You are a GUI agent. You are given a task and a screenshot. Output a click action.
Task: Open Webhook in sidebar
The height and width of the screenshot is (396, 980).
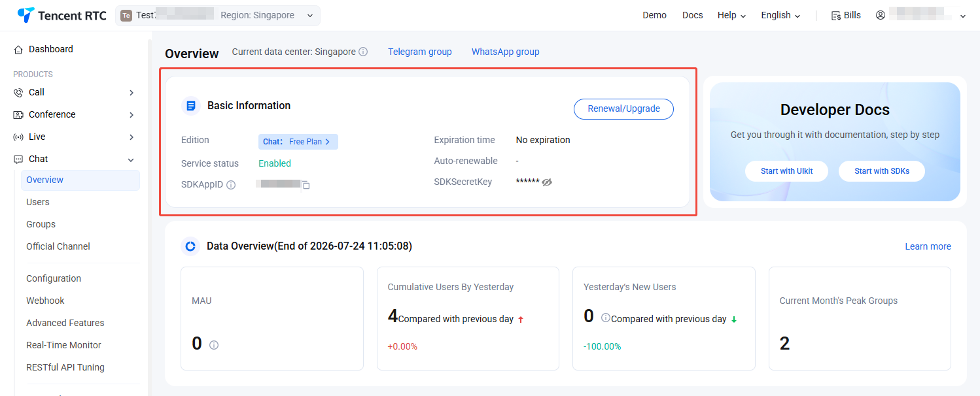(45, 301)
